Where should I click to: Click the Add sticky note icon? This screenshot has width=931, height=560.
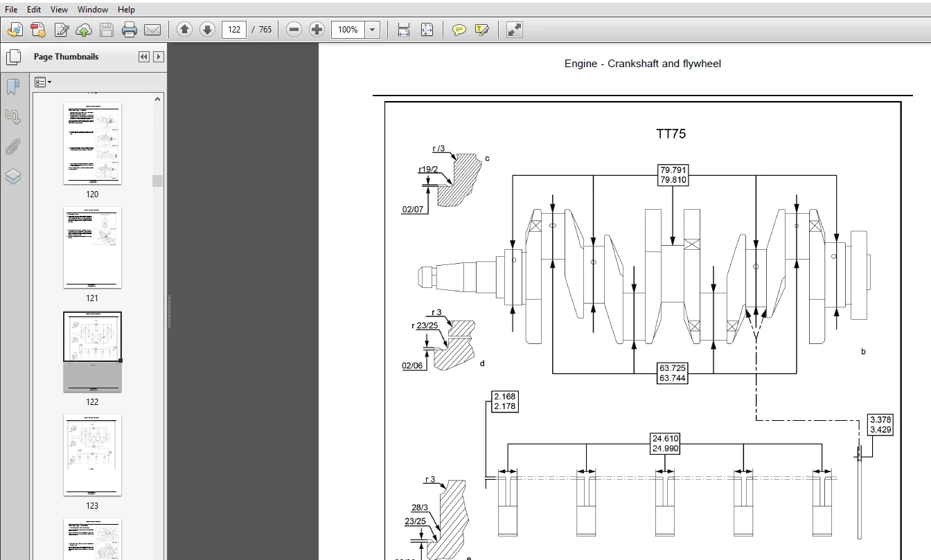[x=459, y=30]
